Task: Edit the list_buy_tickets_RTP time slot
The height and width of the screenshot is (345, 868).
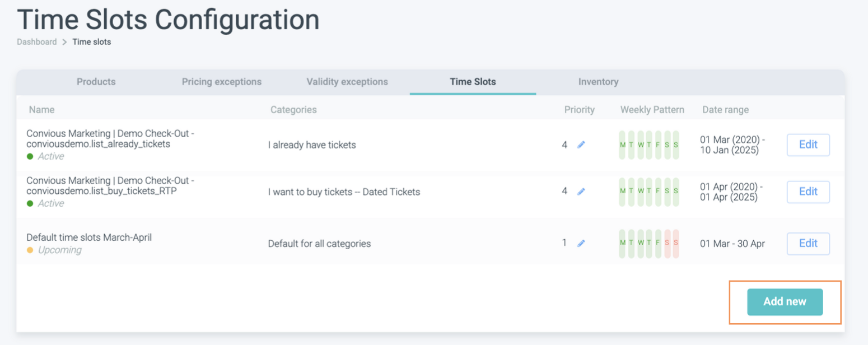Action: pos(808,192)
